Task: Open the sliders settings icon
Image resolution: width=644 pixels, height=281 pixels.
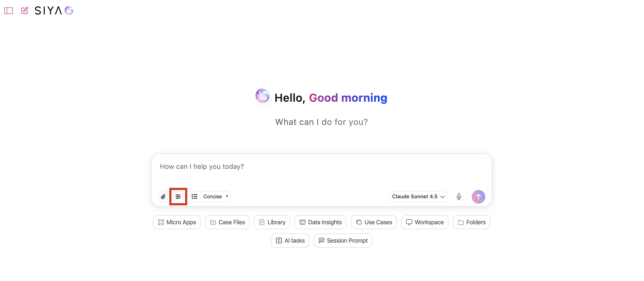Action: pyautogui.click(x=178, y=197)
